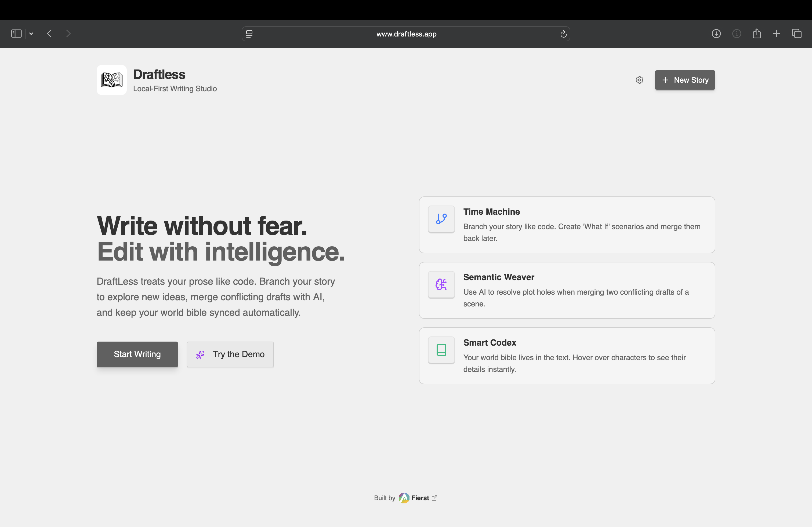The width and height of the screenshot is (812, 527).
Task: Open the tab overview
Action: click(797, 33)
